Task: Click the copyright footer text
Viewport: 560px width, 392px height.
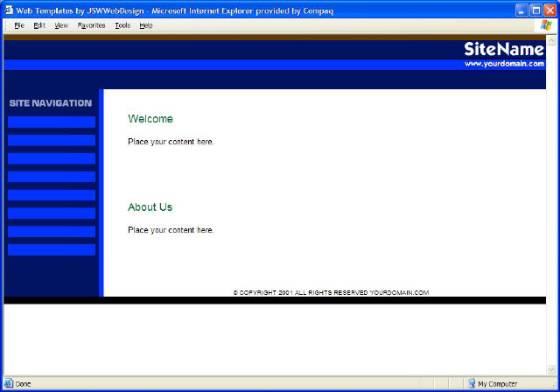Action: pos(331,292)
